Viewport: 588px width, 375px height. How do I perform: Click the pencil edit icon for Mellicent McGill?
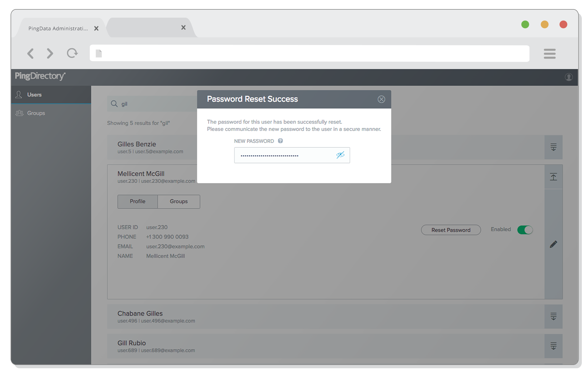point(553,244)
